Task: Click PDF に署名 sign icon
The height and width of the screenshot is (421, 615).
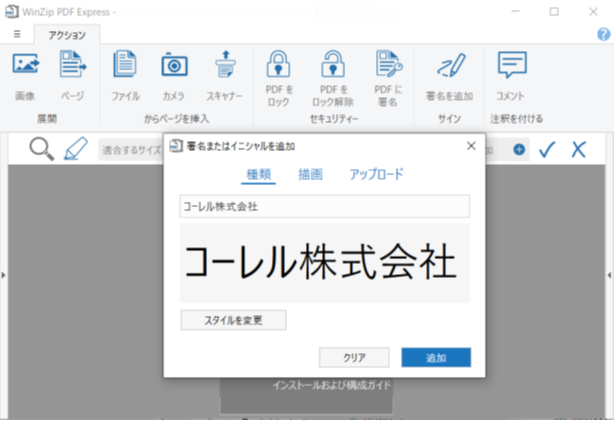Action: 388,64
